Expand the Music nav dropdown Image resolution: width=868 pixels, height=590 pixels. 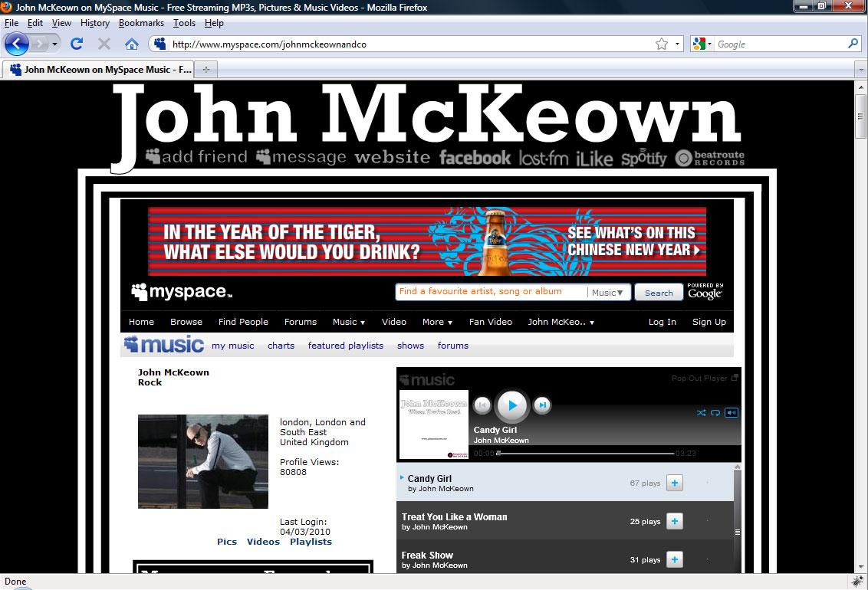(x=349, y=322)
